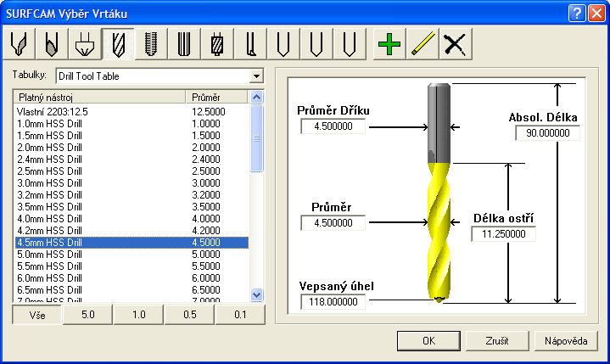Select the 2.4mm HSS Drill row

(132, 160)
